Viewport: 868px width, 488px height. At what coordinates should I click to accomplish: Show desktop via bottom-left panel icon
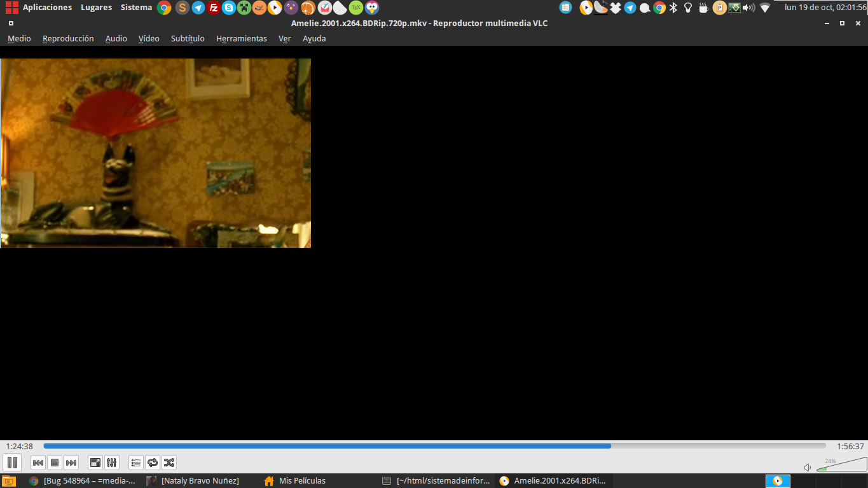(x=8, y=481)
